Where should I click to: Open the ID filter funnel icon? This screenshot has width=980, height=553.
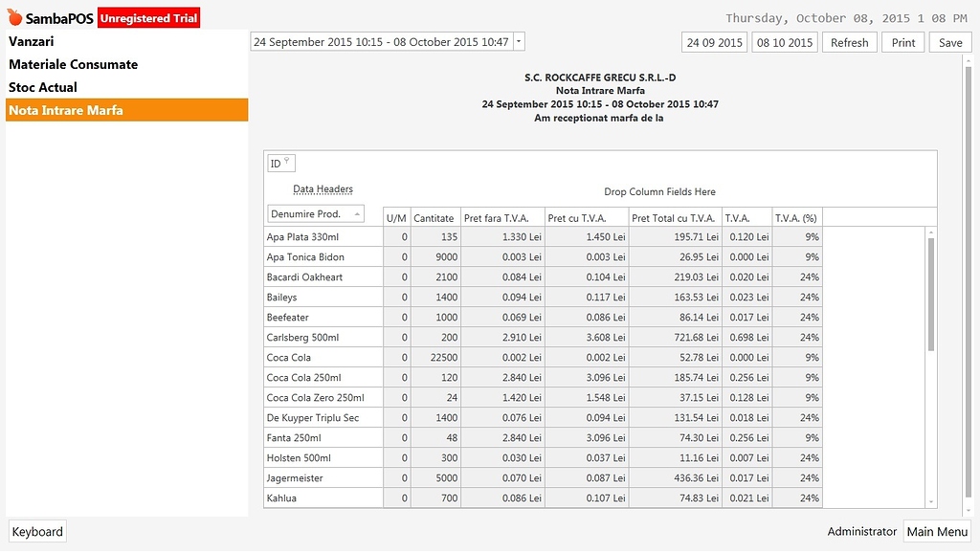287,158
